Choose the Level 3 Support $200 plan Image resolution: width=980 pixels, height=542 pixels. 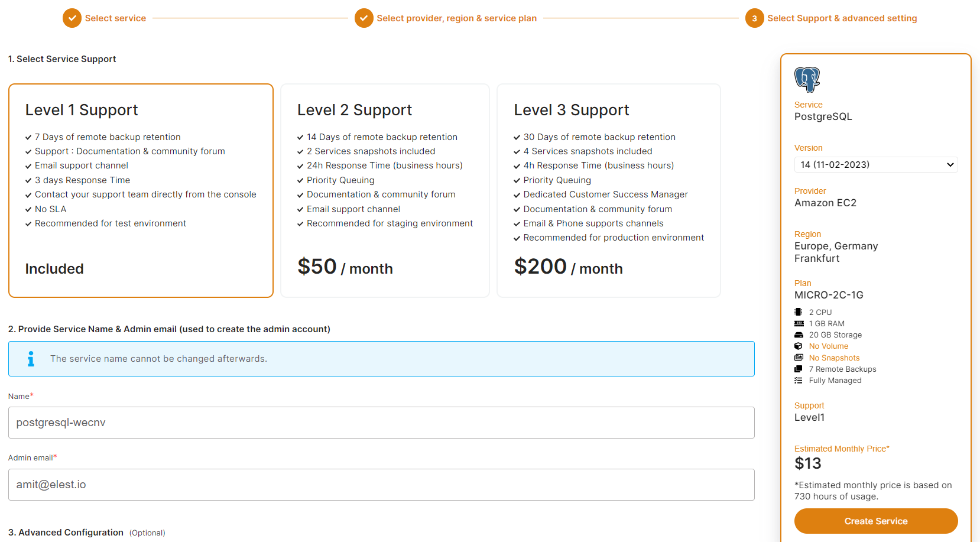608,190
